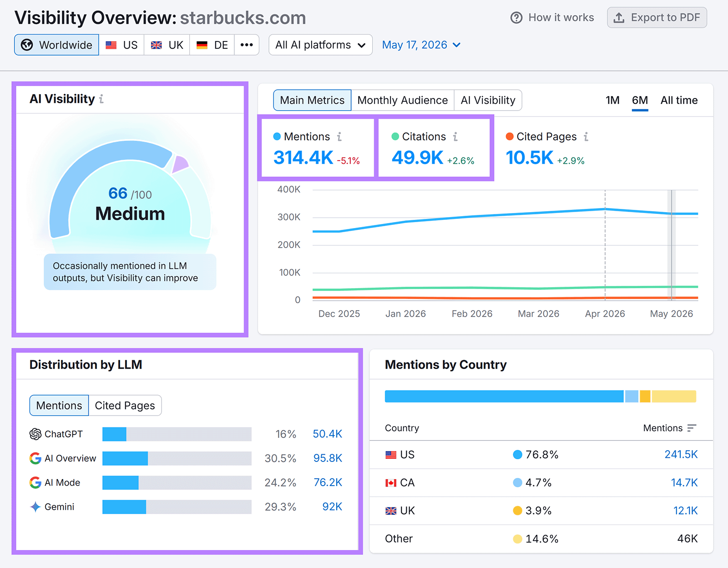728x568 pixels.
Task: Select the Worldwide region
Action: pyautogui.click(x=56, y=45)
